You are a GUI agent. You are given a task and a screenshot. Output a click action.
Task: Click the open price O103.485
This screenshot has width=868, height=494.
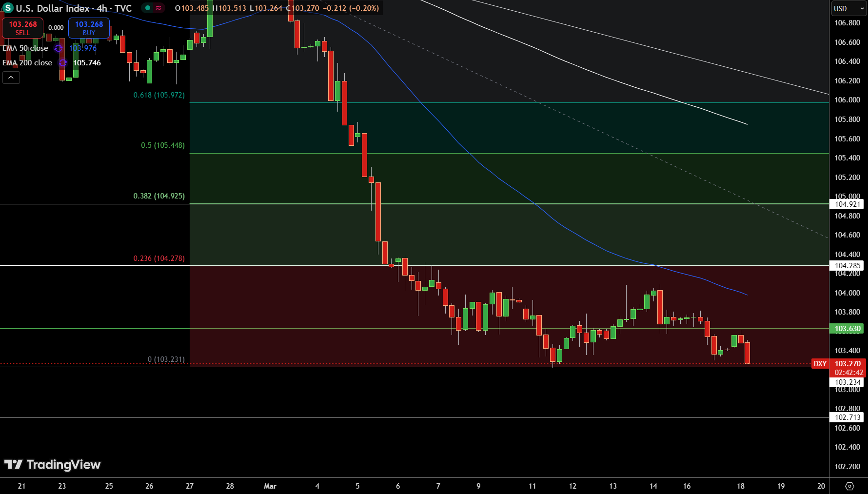192,8
